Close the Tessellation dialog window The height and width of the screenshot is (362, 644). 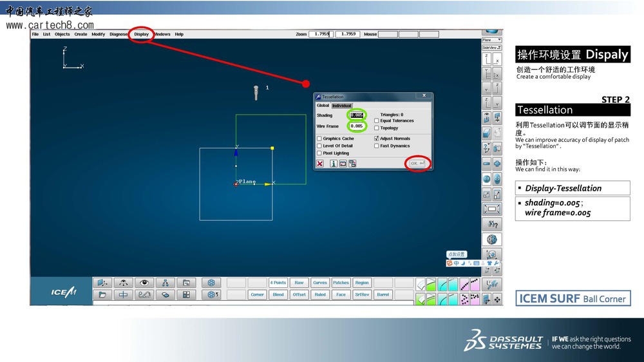point(424,95)
